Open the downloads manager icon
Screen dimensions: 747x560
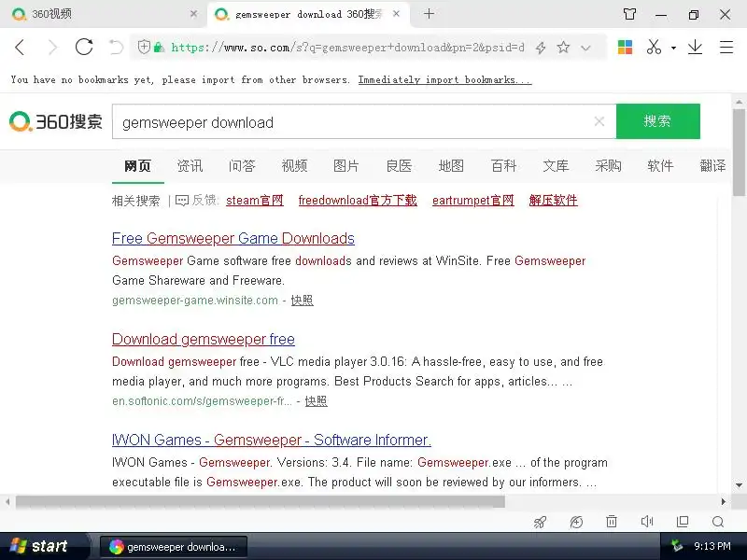695,47
